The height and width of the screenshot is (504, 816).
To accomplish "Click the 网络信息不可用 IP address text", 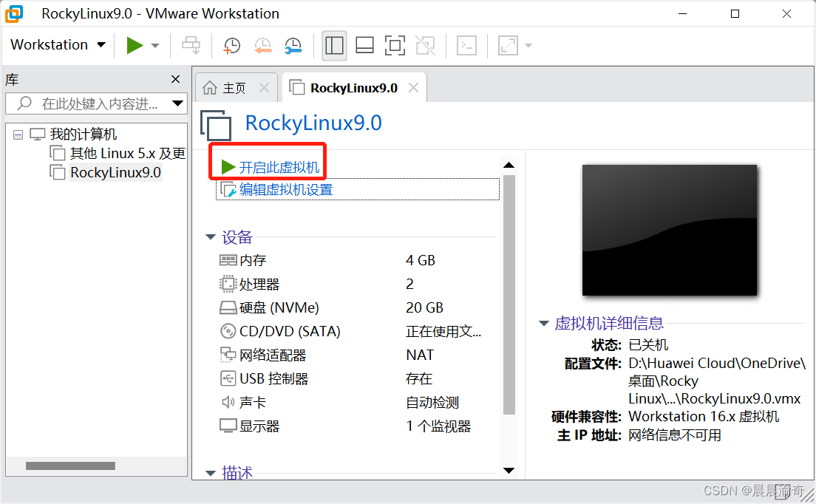I will (x=675, y=435).
